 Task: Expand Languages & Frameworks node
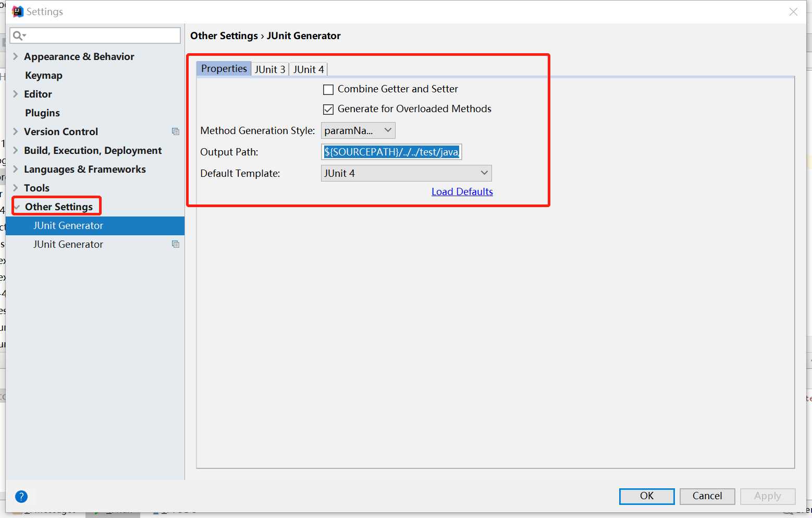15,169
